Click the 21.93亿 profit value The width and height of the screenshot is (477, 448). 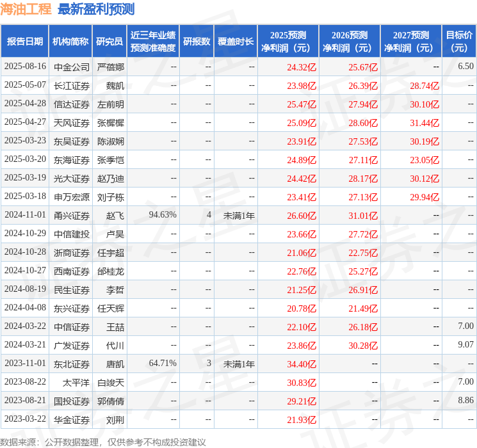[302, 420]
